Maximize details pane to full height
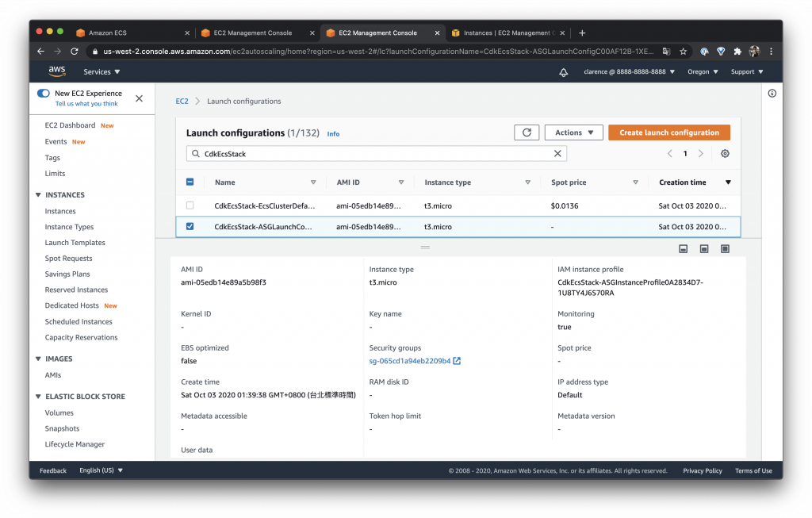The height and width of the screenshot is (518, 812). coord(725,249)
